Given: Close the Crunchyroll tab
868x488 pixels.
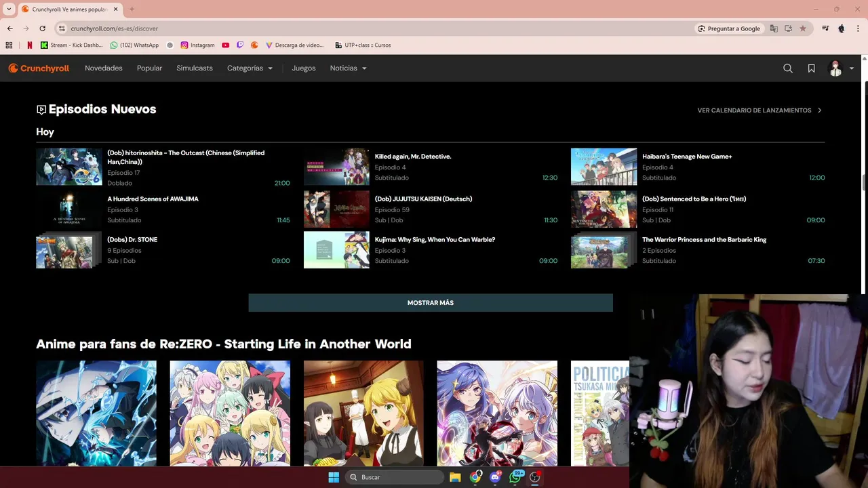Looking at the screenshot, I should (x=116, y=9).
